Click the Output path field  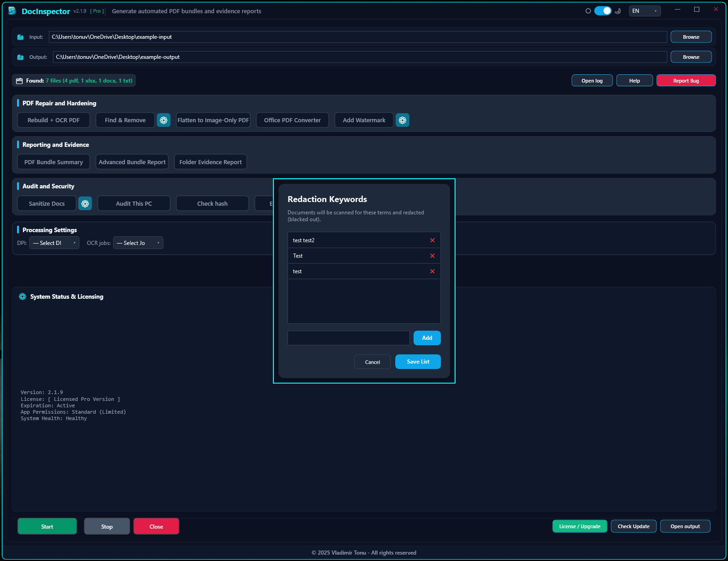(x=360, y=57)
